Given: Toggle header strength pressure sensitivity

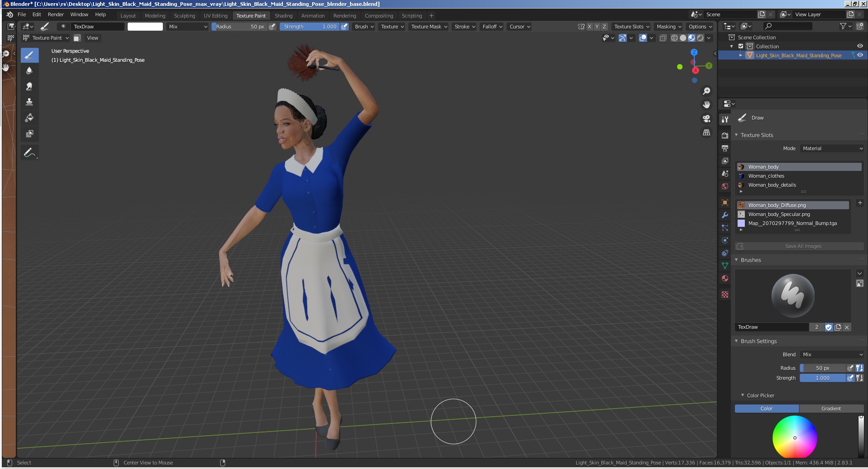Looking at the screenshot, I should [x=344, y=27].
